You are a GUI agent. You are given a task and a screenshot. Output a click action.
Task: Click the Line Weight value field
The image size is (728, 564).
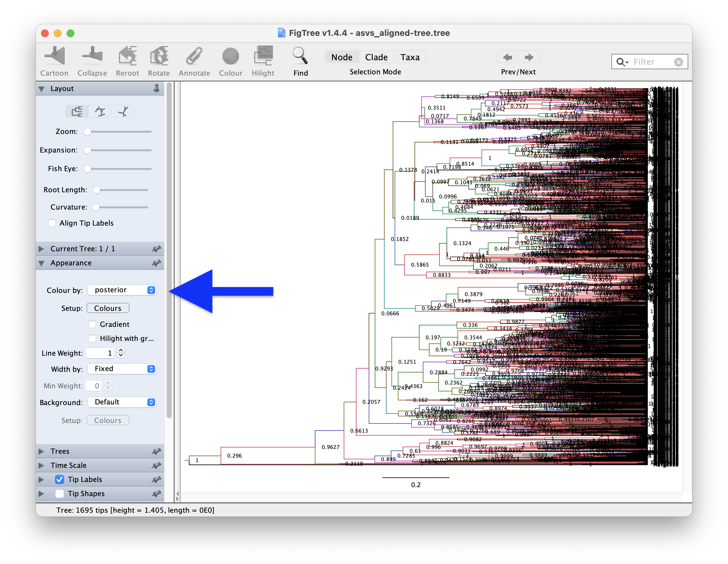100,353
